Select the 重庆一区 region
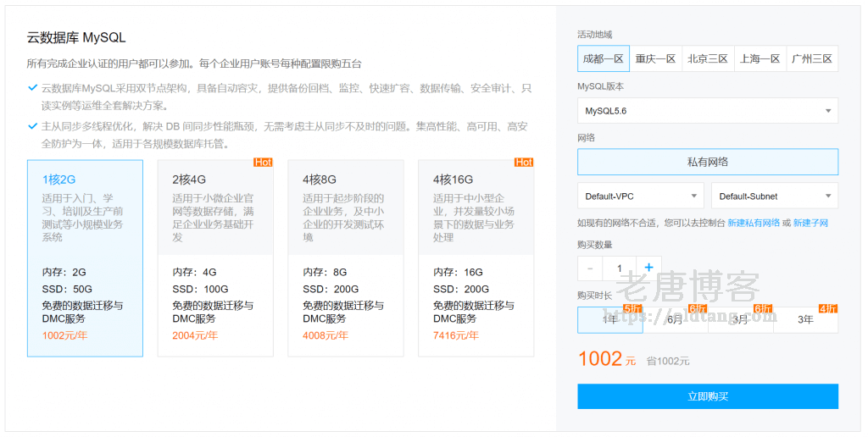The image size is (868, 437). coord(655,58)
